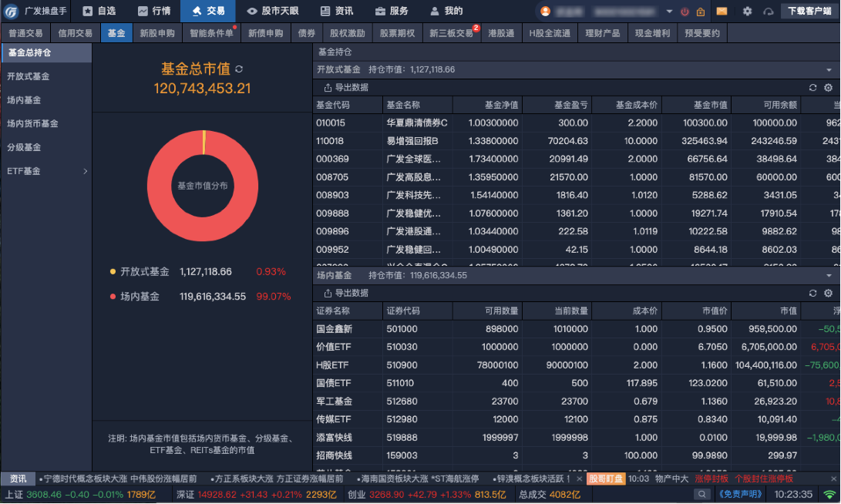
Task: Select 场内货币基金 in the left sidebar
Action: [32, 123]
